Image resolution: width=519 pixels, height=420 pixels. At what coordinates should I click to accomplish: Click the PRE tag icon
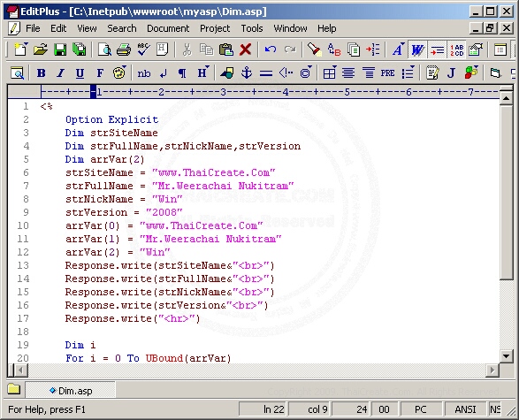pyautogui.click(x=387, y=73)
